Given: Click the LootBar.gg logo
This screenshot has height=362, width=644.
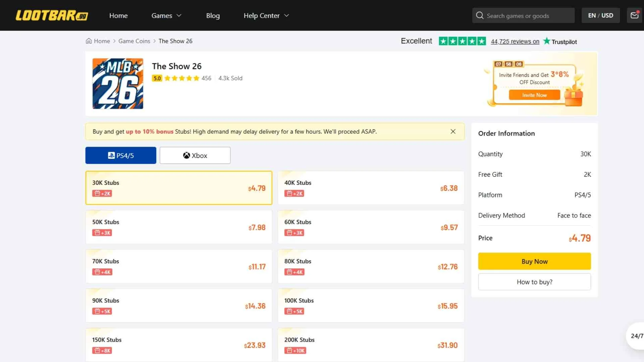Looking at the screenshot, I should coord(52,15).
